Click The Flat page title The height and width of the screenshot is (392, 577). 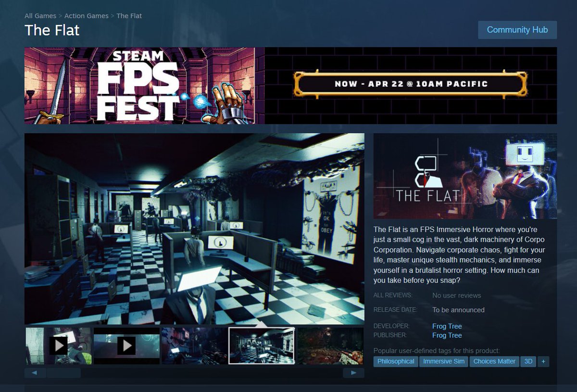click(x=52, y=30)
